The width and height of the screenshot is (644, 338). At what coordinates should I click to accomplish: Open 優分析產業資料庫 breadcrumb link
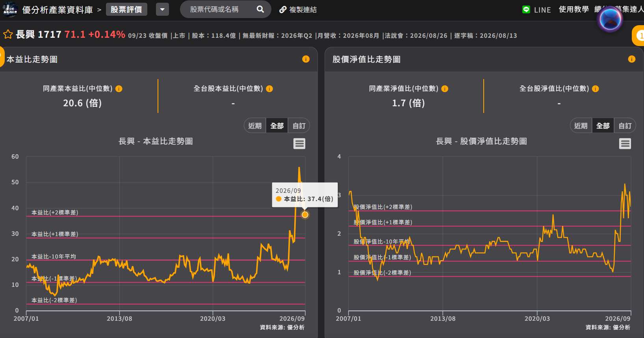(58, 10)
